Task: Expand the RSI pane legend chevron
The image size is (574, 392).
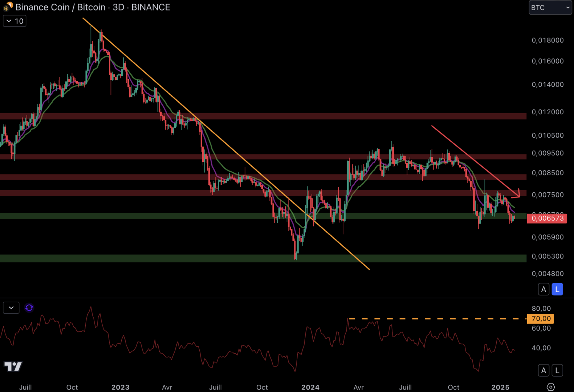Action: tap(11, 308)
